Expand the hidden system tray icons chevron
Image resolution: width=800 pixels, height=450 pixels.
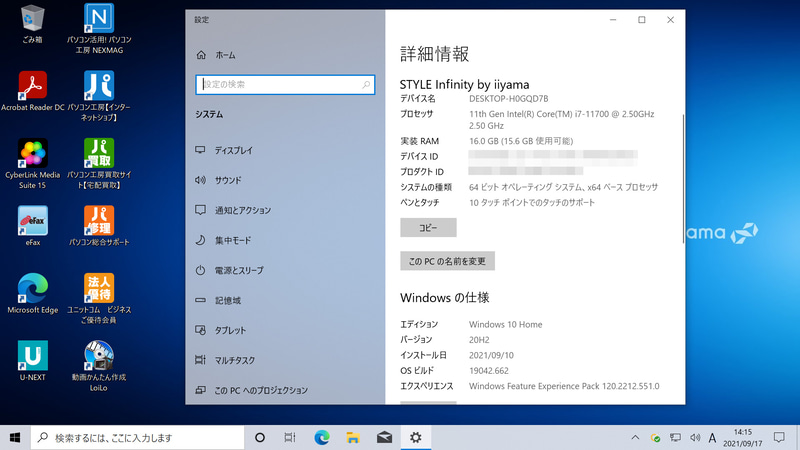pos(635,438)
